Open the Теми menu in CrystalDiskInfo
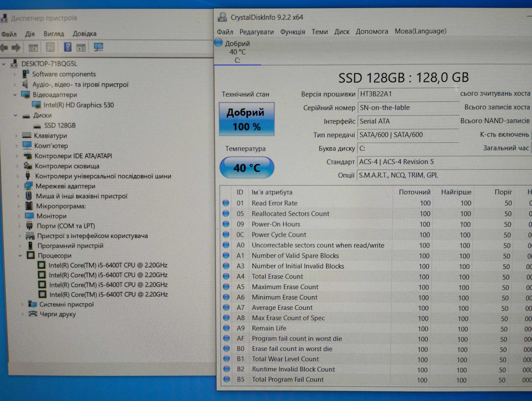Viewport: 532px width, 401px height. pos(320,32)
